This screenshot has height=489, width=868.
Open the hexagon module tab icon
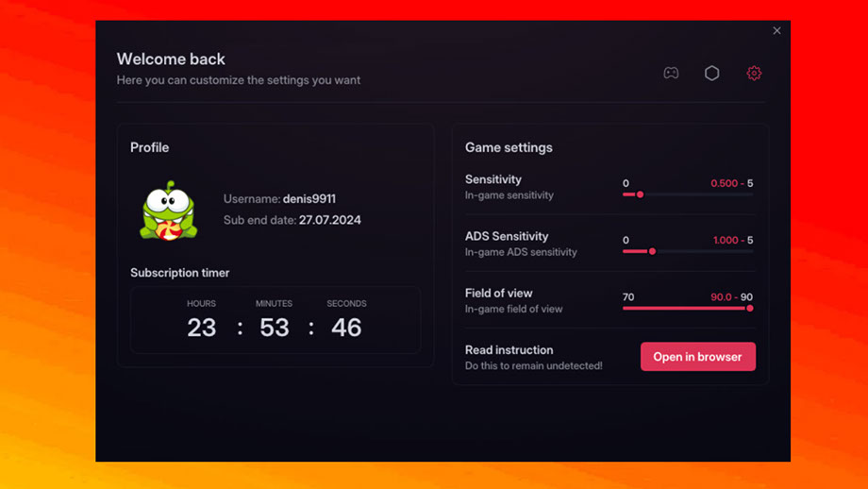pos(712,73)
